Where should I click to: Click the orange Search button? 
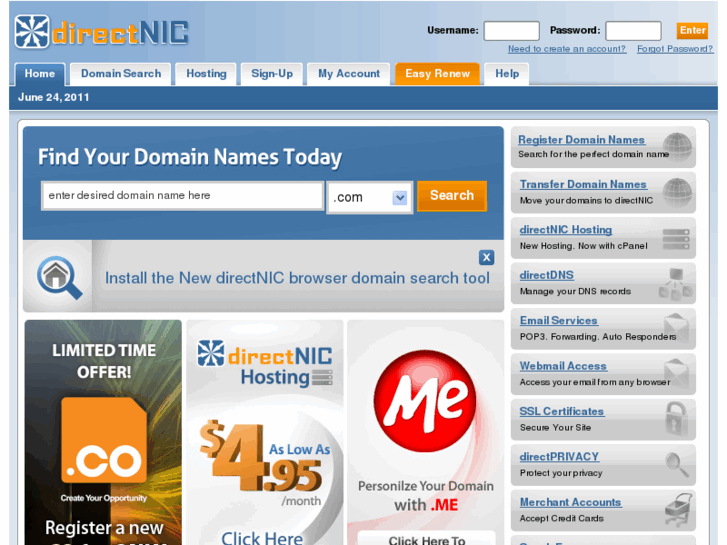click(x=452, y=196)
